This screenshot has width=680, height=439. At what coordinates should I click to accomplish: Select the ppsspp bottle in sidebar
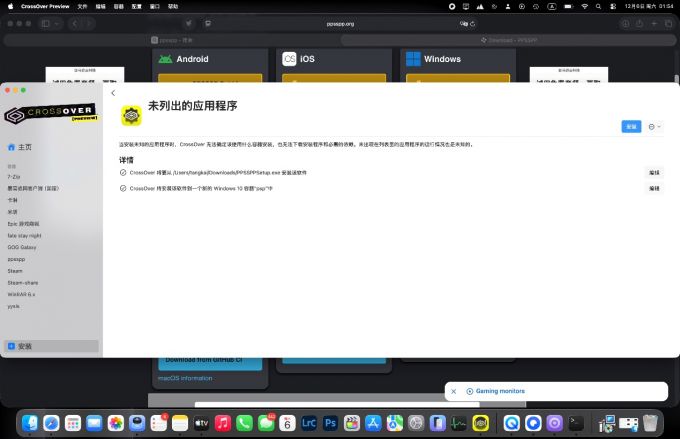click(16, 259)
